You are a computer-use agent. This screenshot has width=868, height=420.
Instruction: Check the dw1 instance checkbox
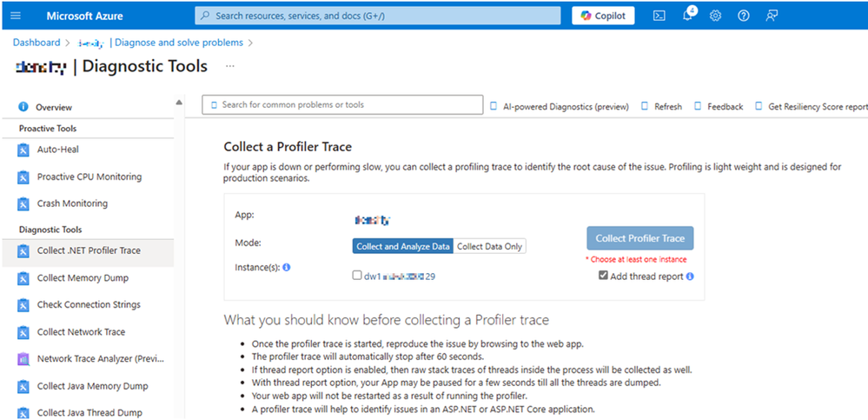point(357,276)
